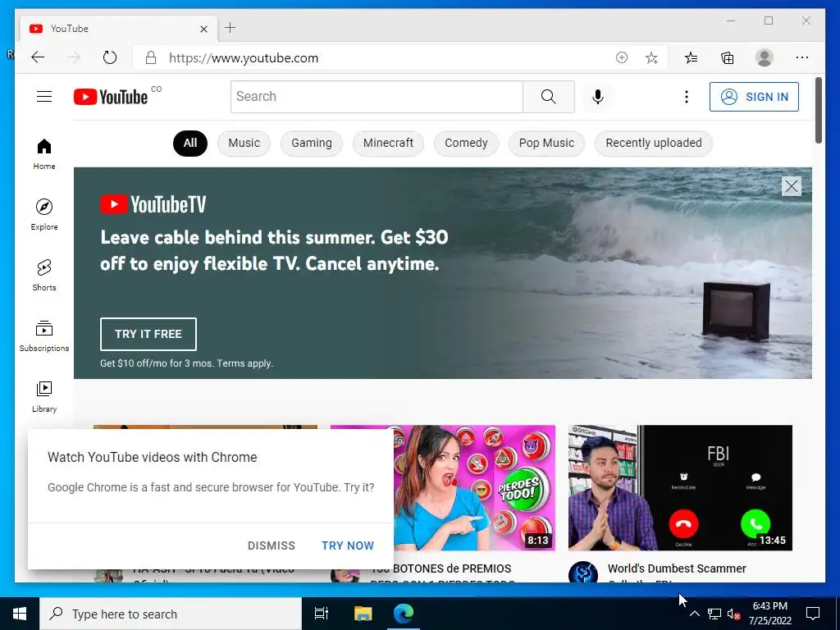Open Home in the sidebar
Viewport: 840px width, 630px height.
tap(44, 154)
